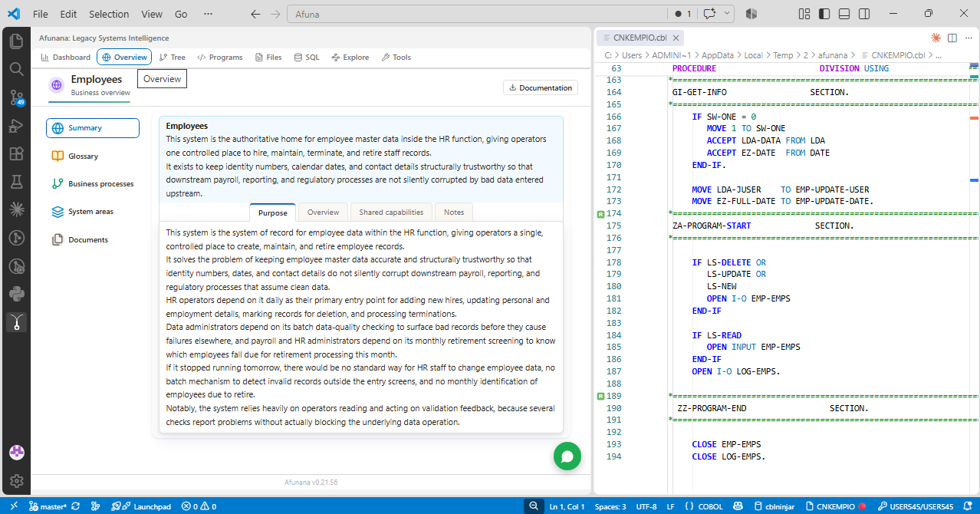980x514 pixels.
Task: Split the editor right
Action: click(952, 38)
